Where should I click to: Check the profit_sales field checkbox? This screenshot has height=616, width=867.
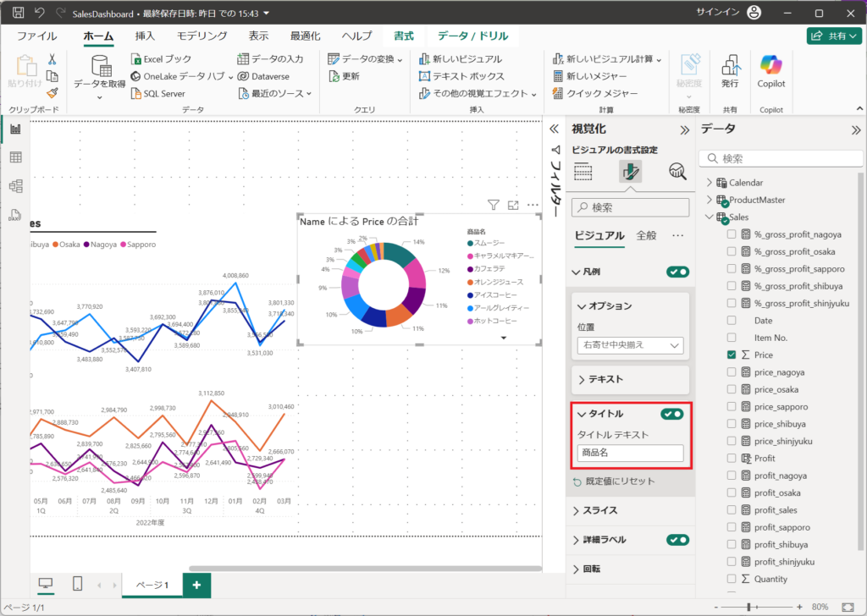point(732,509)
